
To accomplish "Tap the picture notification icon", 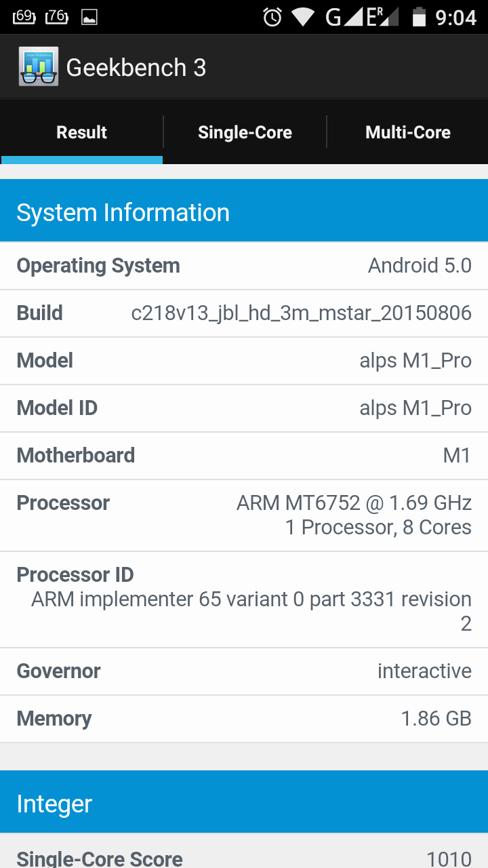I will [x=89, y=17].
